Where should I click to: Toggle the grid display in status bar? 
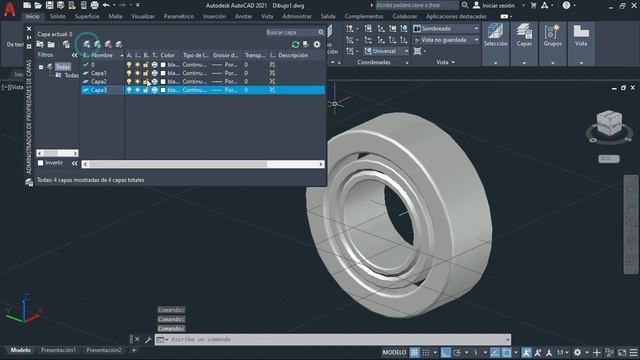tap(414, 352)
